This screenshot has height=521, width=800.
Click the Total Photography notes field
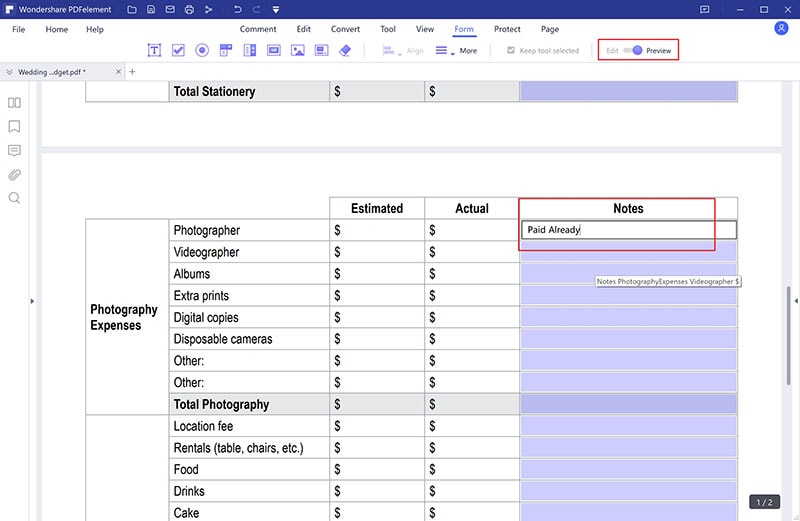pyautogui.click(x=629, y=404)
